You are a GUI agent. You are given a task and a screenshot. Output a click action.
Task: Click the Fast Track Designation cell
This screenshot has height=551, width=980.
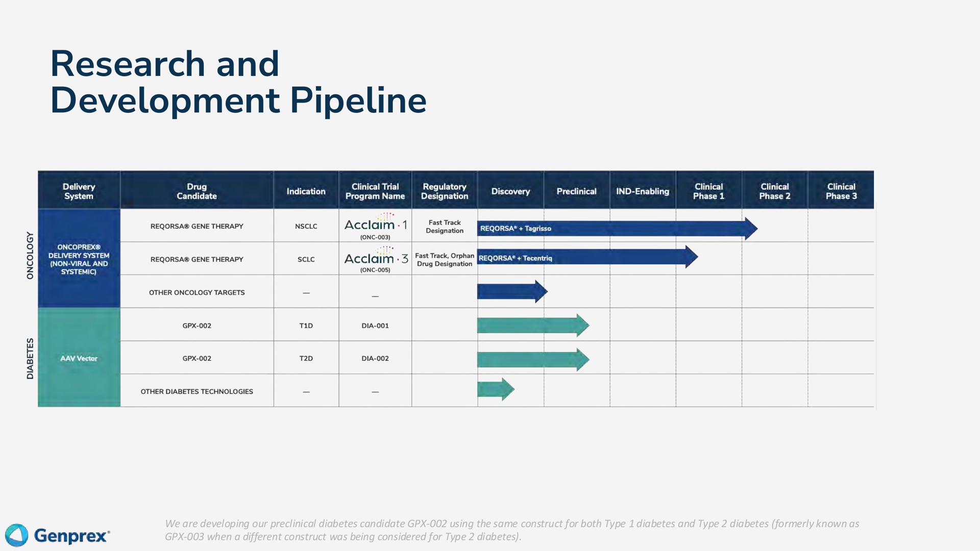[x=445, y=227]
